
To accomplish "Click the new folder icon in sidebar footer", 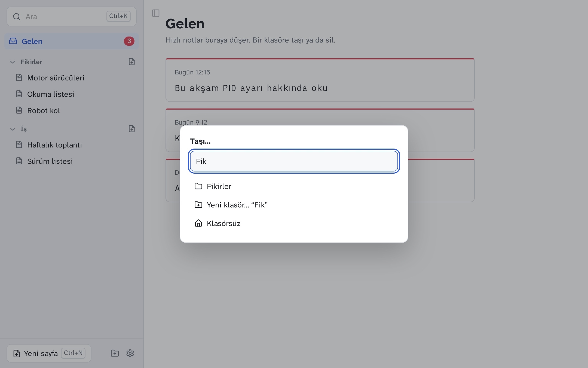I will tap(115, 353).
